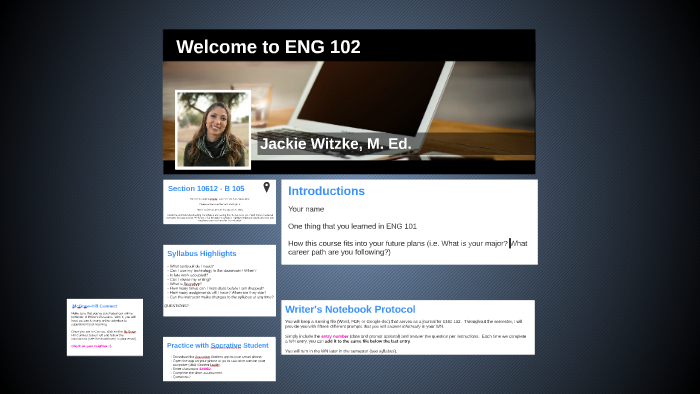Click the Jackie Witzke, M. Ed. name text
Image resolution: width=700 pixels, height=394 pixels.
[x=336, y=144]
